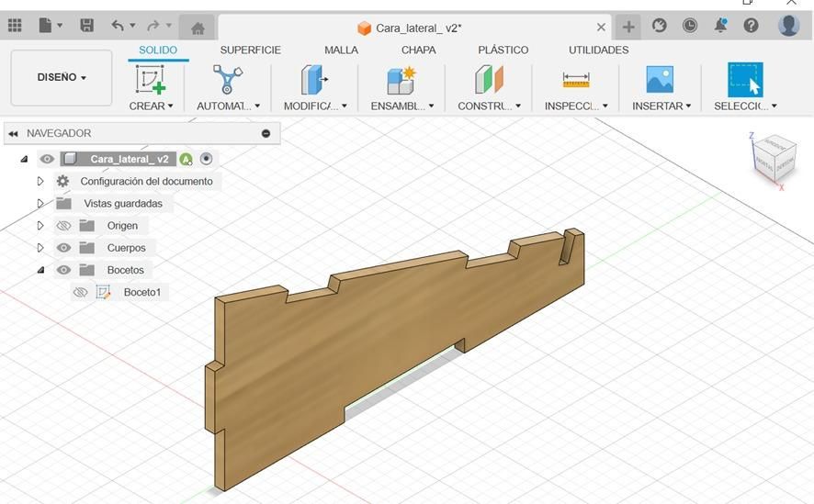Switch to the MALLA tab
814x504 pixels.
pos(341,50)
